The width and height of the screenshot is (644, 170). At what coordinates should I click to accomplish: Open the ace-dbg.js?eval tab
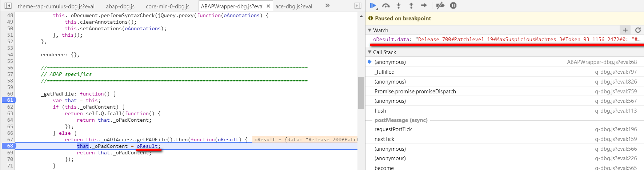294,6
